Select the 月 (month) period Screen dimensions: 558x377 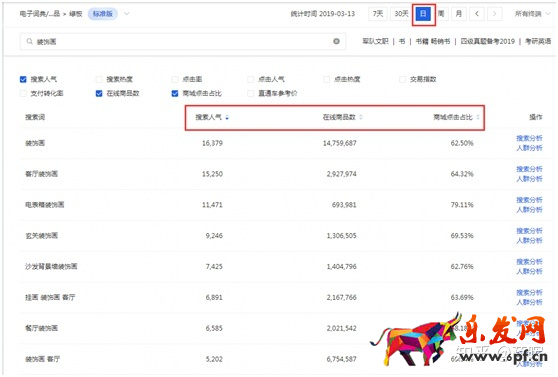[459, 14]
